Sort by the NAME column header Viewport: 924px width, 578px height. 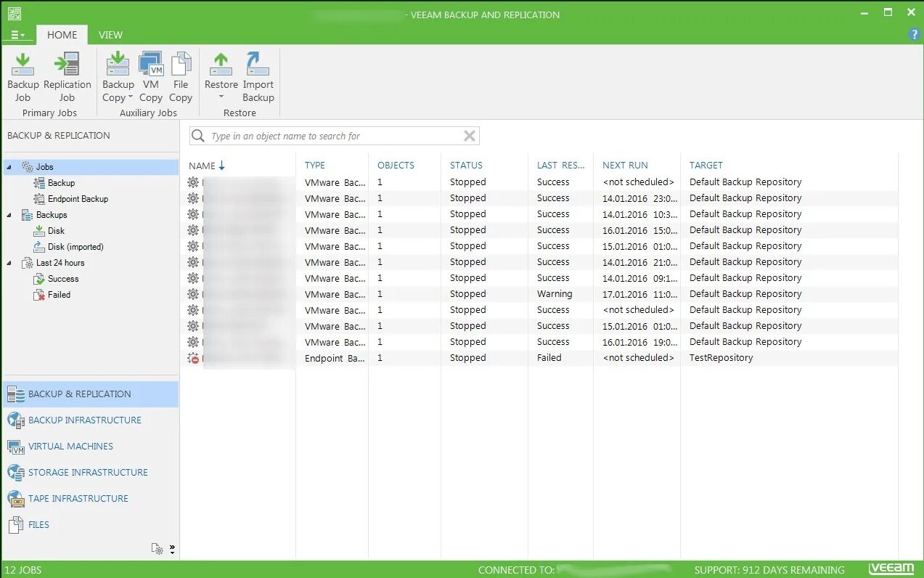tap(202, 166)
